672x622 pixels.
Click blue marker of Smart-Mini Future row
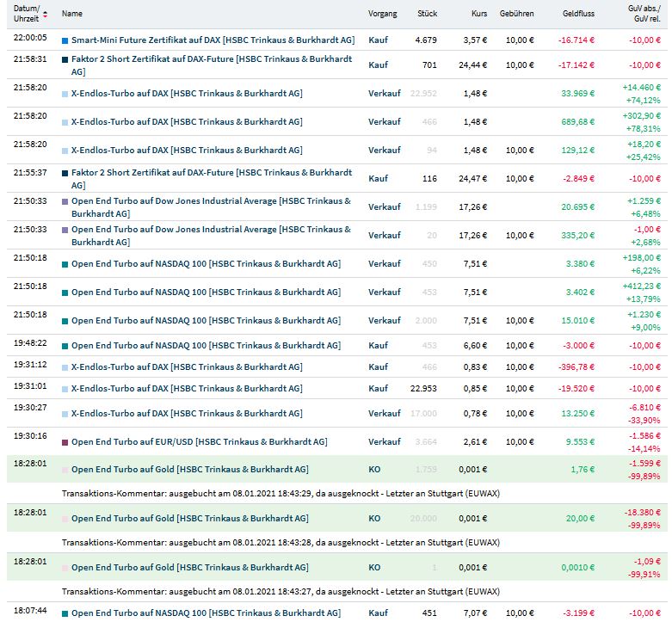(65, 40)
